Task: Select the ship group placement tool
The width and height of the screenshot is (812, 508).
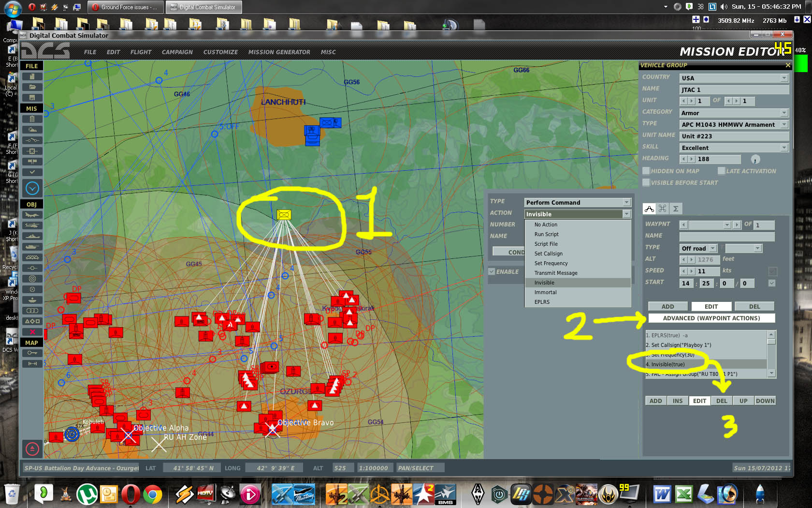Action: click(32, 236)
